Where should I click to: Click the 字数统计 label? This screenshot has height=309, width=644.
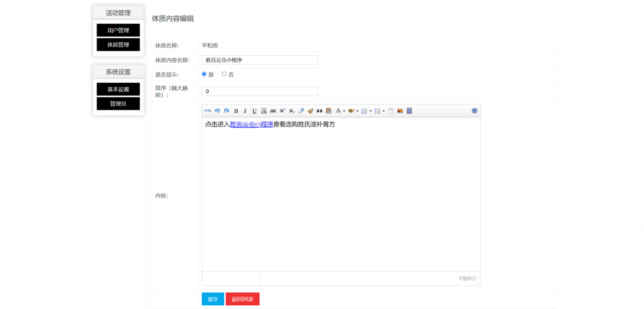467,278
